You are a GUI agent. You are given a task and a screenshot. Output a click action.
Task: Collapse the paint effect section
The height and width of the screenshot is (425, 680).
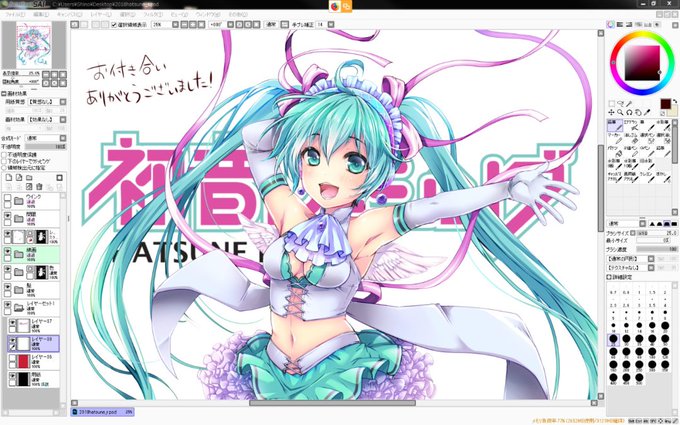click(3, 94)
